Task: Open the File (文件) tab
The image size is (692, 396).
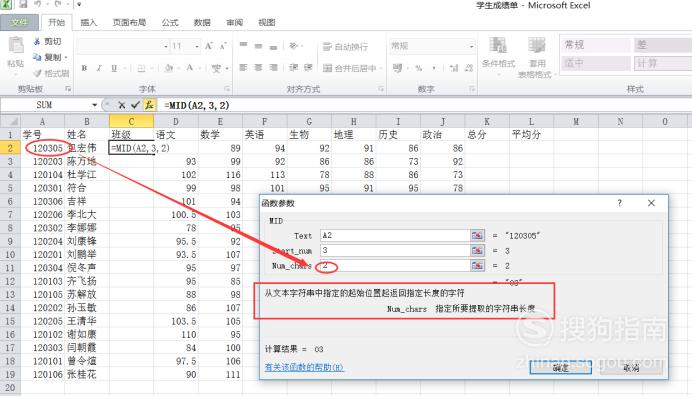Action: (x=19, y=22)
